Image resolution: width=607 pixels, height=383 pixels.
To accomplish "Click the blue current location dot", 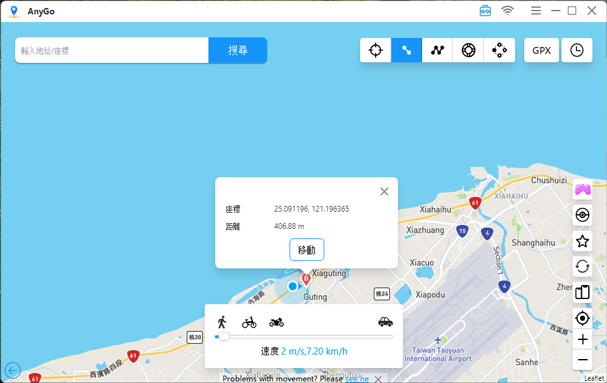I will (x=293, y=286).
